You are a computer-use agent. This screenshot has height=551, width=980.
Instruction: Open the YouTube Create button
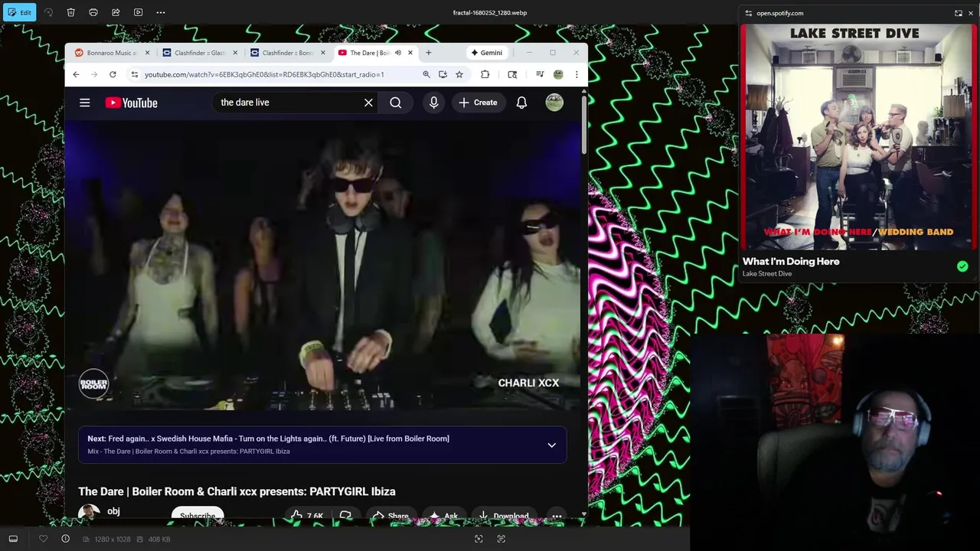tap(479, 103)
